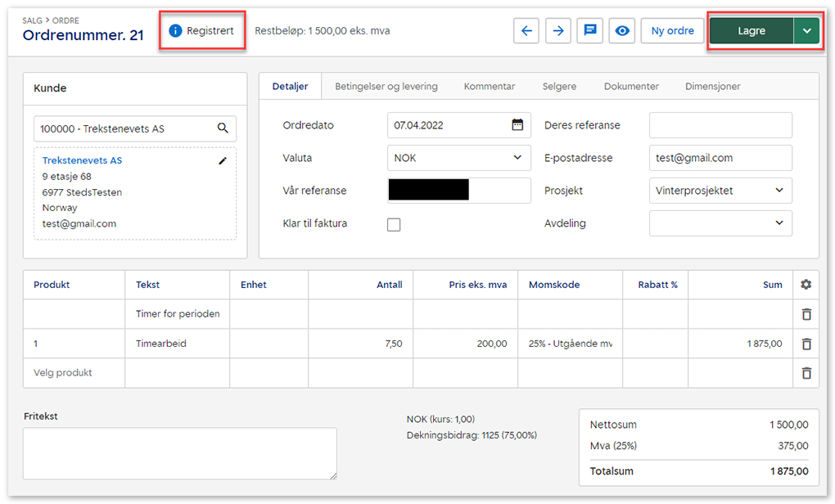Open column settings gear icon
Screen dimensions: 835x504
tap(806, 285)
